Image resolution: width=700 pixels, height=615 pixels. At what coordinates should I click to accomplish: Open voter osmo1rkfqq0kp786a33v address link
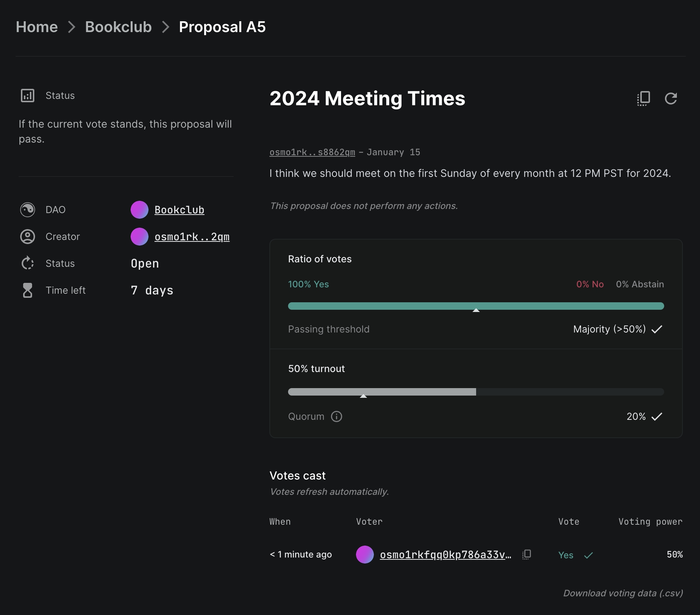pos(445,555)
